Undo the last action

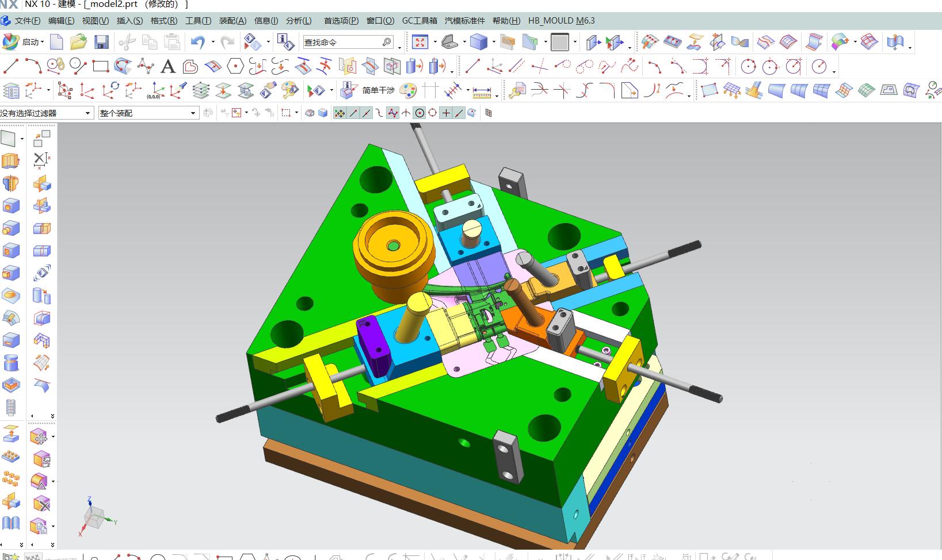click(198, 42)
